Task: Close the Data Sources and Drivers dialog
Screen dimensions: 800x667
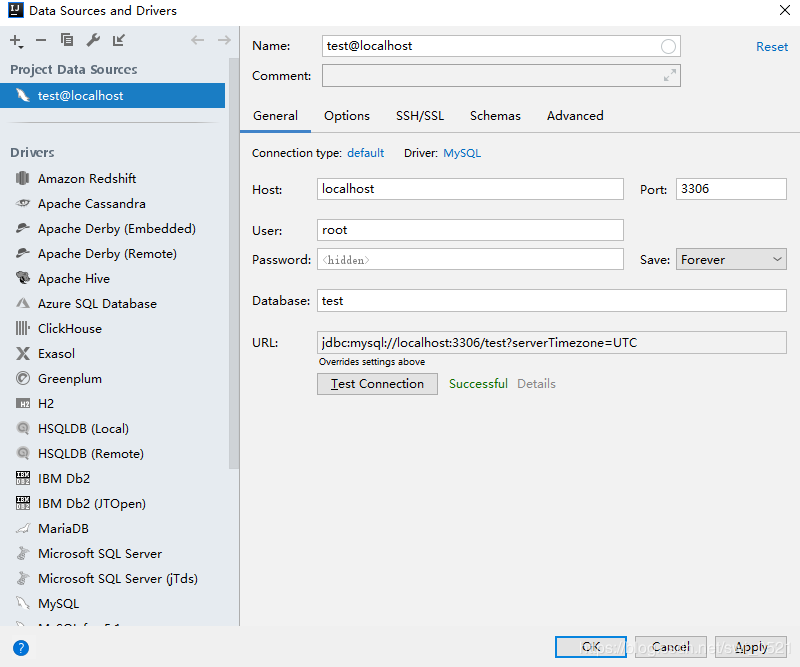Action: pyautogui.click(x=785, y=10)
